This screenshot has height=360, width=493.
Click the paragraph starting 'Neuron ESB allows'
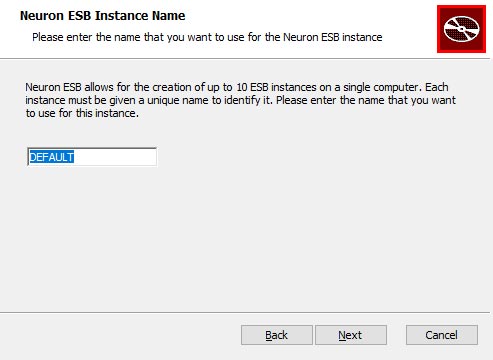[x=240, y=100]
